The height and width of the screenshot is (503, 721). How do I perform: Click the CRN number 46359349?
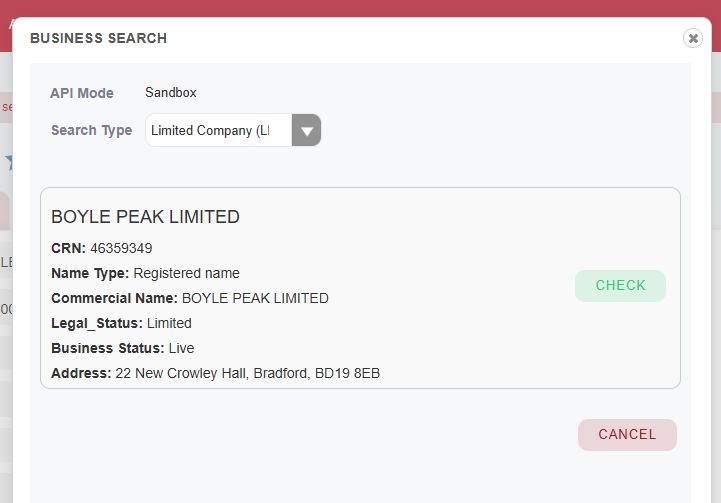(121, 248)
